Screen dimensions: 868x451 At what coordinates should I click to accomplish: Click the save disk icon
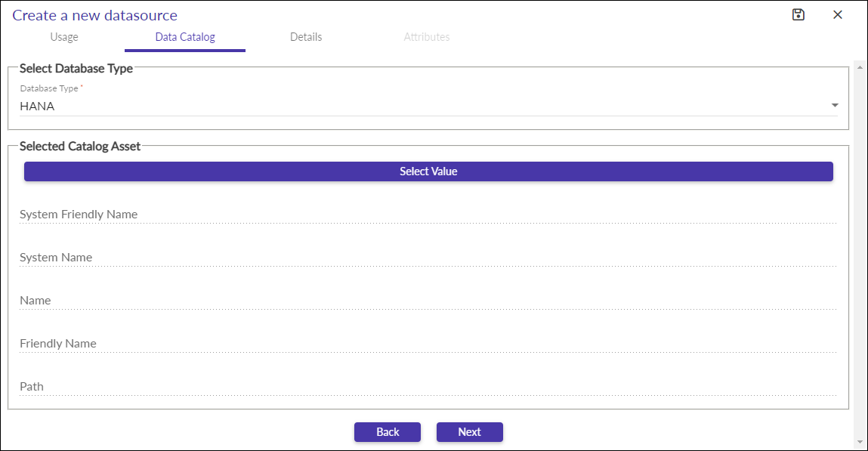[x=798, y=15]
